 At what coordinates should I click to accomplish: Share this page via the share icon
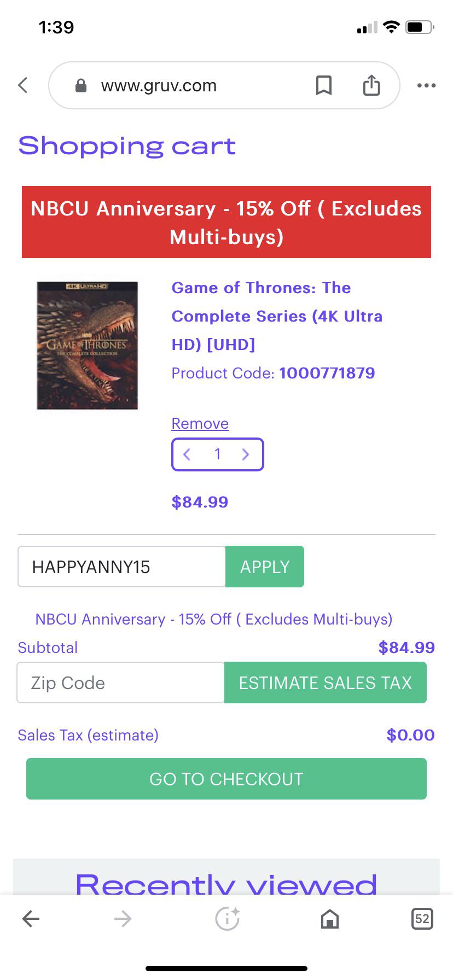(371, 85)
